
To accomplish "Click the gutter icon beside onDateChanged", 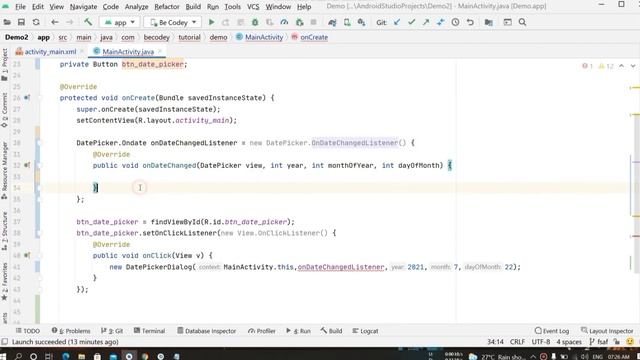I will (x=27, y=165).
